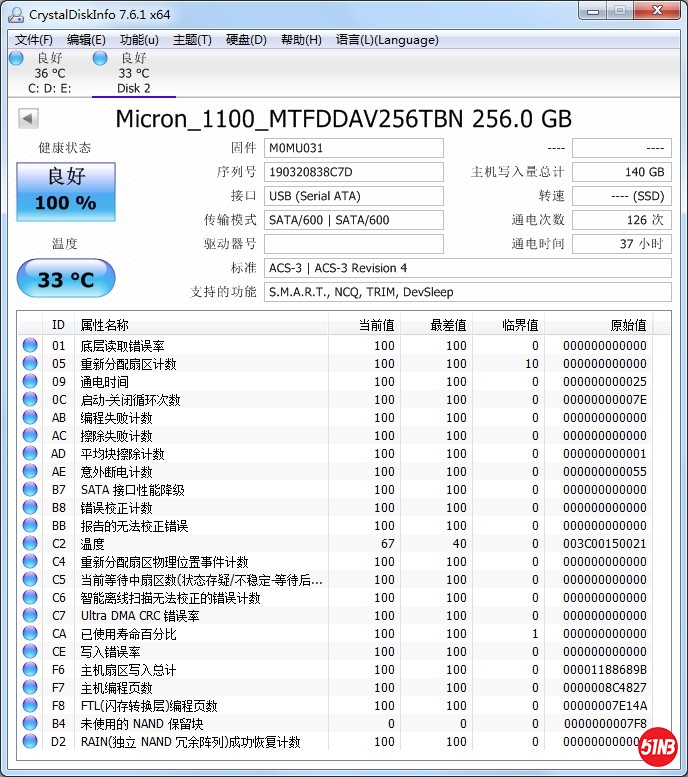
Task: Open the 硬盘(D) menu
Action: tap(246, 40)
